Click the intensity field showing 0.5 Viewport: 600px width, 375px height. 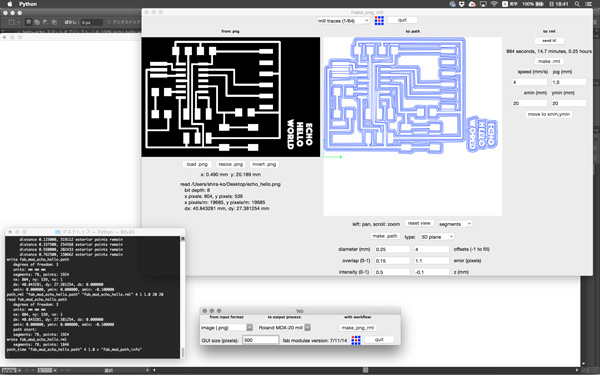392,272
